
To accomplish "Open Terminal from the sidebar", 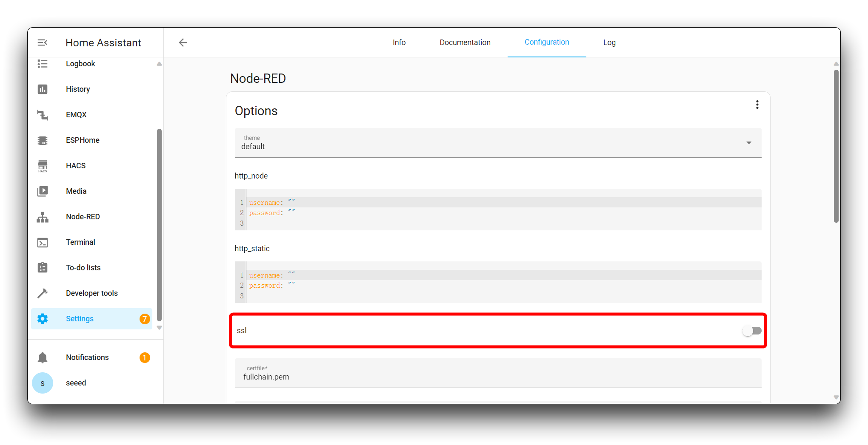I will (92, 242).
